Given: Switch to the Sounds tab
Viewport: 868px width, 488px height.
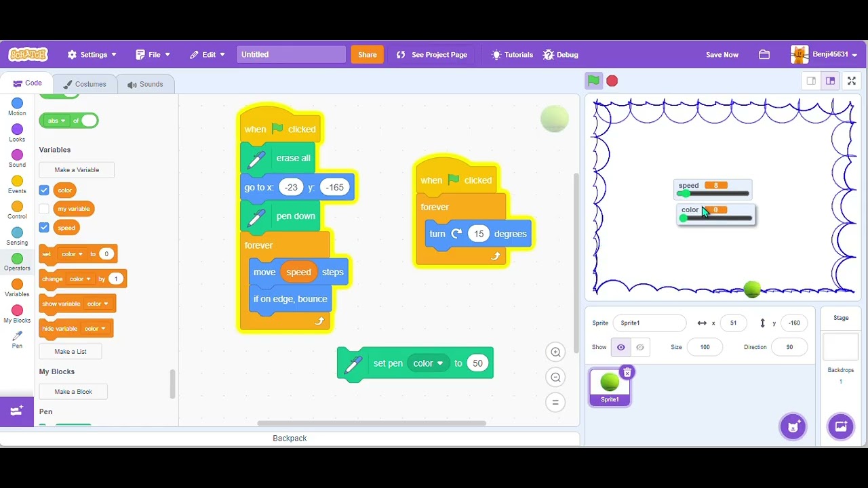Looking at the screenshot, I should tap(145, 84).
